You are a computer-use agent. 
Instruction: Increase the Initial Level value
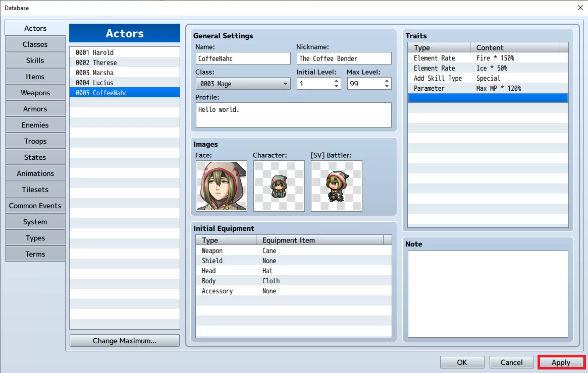(336, 81)
